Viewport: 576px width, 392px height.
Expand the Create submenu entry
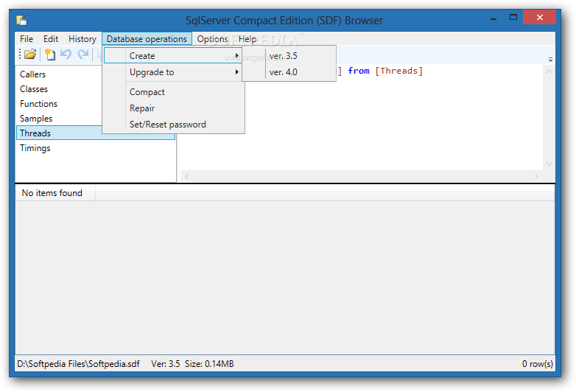(173, 56)
